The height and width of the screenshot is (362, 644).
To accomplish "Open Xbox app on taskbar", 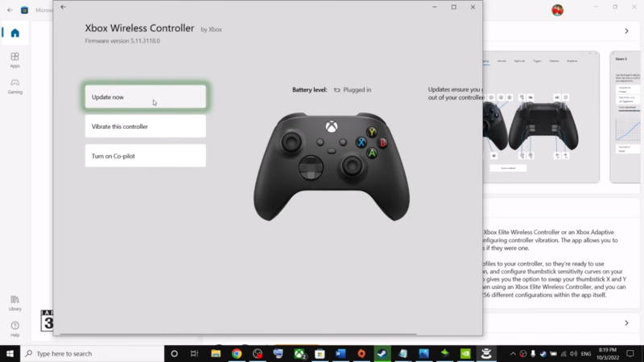I will pyautogui.click(x=299, y=353).
